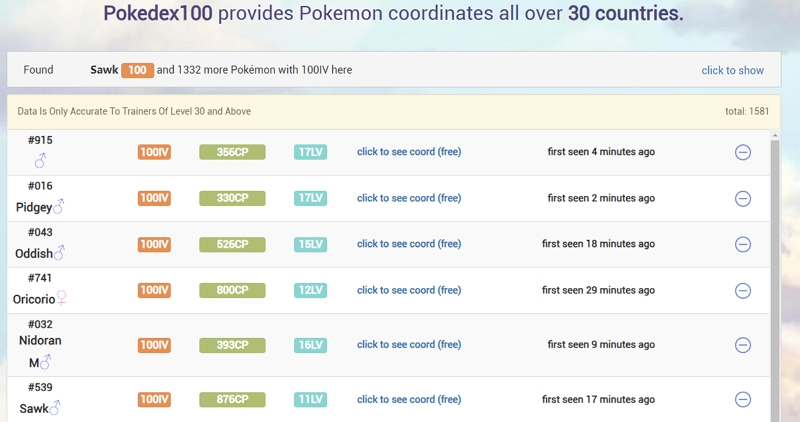Click 'click to see coord' for #915
The width and height of the screenshot is (800, 422).
click(x=409, y=152)
